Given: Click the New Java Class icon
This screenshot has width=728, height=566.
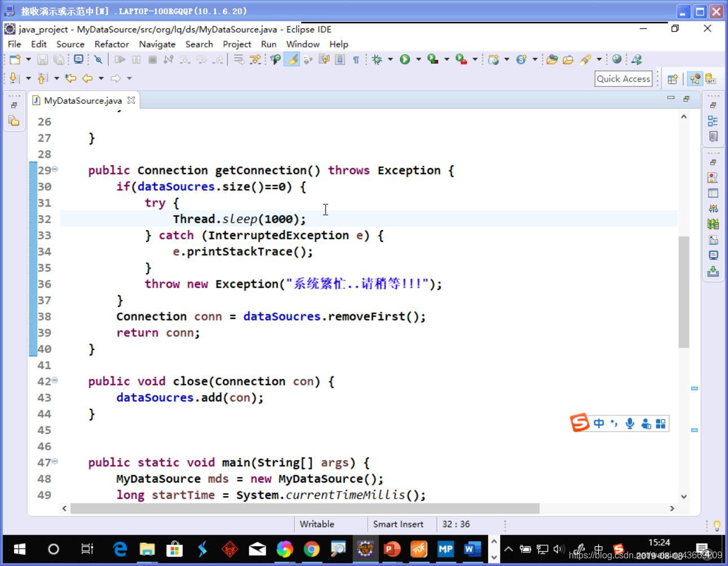Looking at the screenshot, I should pyautogui.click(x=521, y=59).
